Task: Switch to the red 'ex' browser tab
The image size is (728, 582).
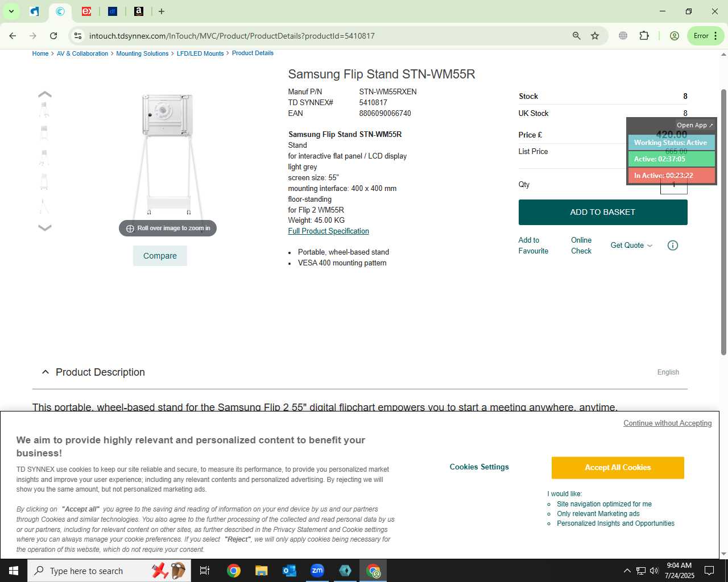Action: (x=86, y=11)
